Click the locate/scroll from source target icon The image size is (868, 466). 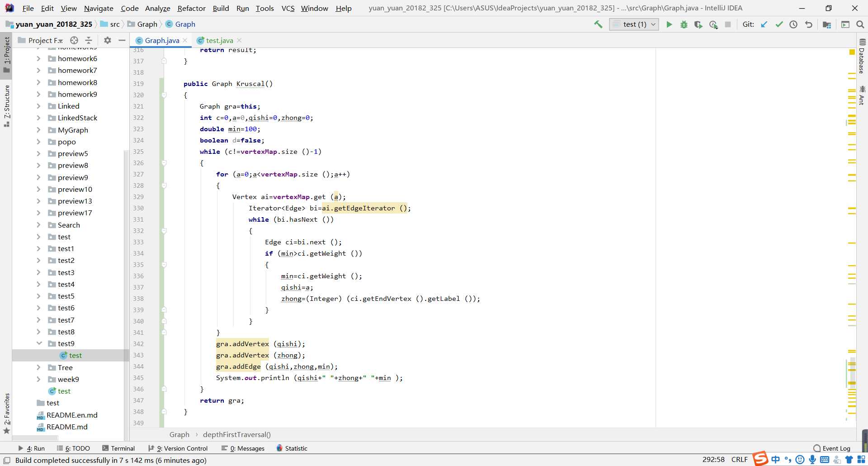pos(74,40)
